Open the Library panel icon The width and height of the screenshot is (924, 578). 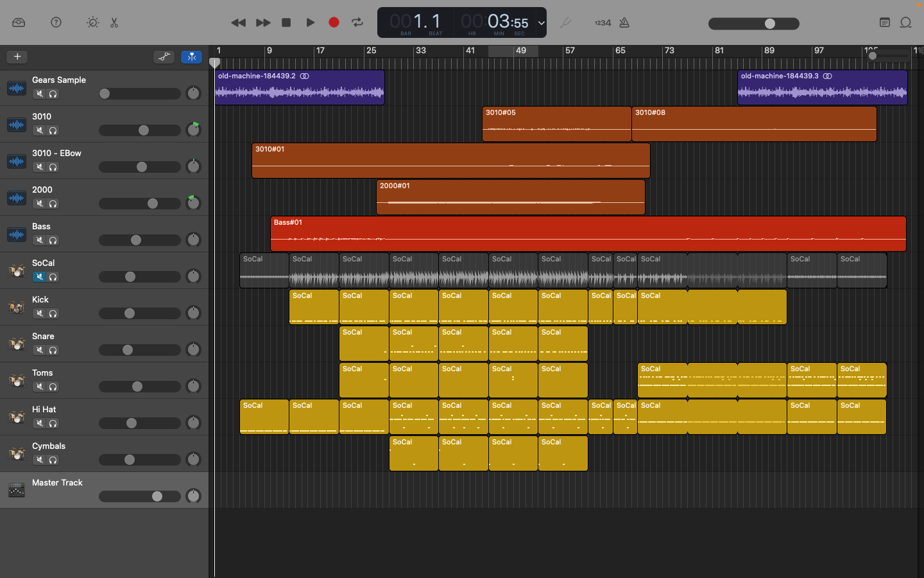click(19, 22)
